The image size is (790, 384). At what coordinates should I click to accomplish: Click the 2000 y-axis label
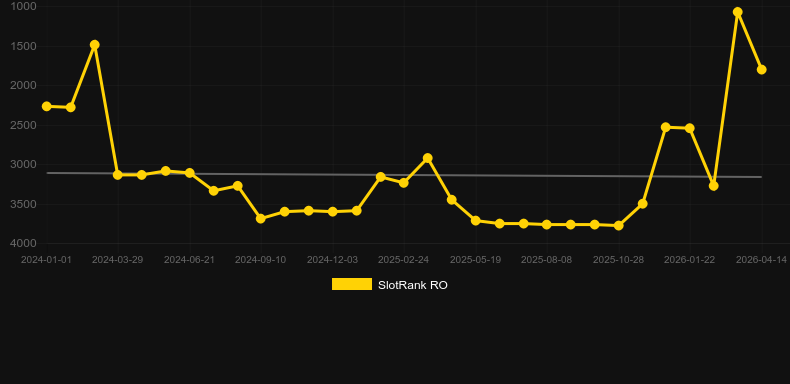23,86
